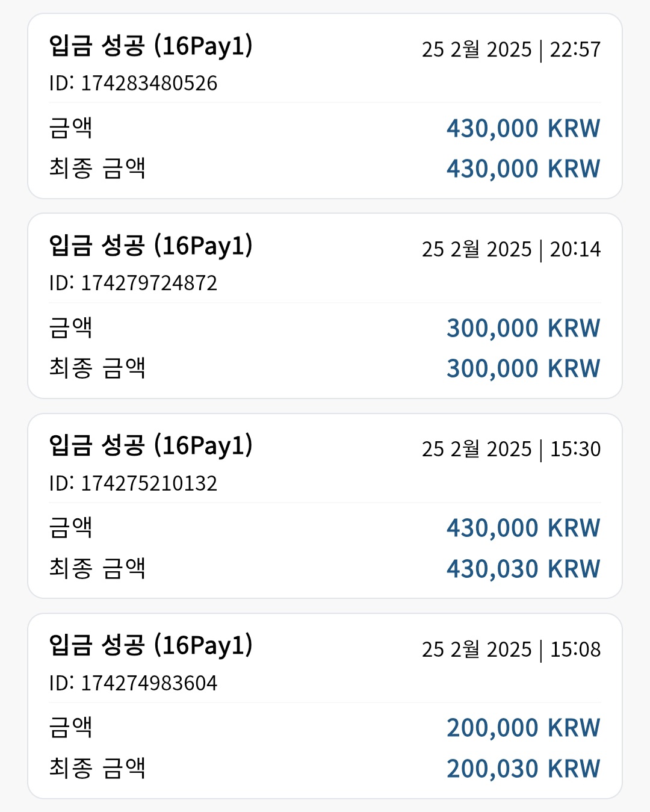Select transaction ID 174275210132
This screenshot has height=812, width=650.
pos(133,483)
